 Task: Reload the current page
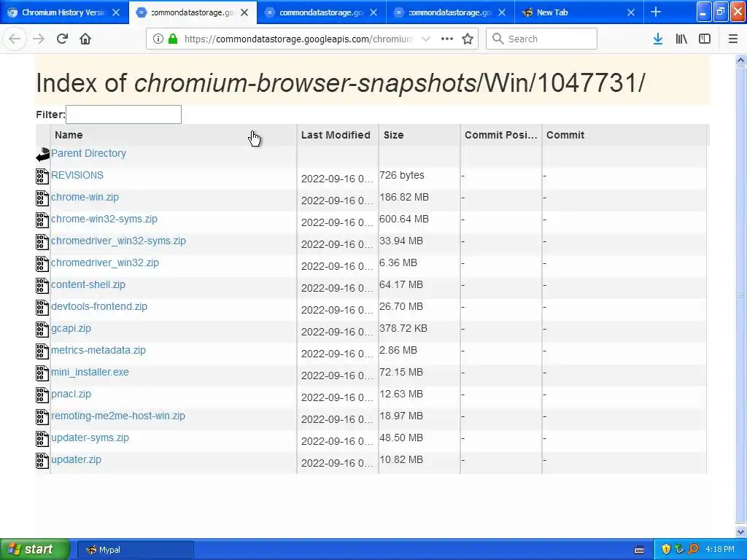(62, 39)
